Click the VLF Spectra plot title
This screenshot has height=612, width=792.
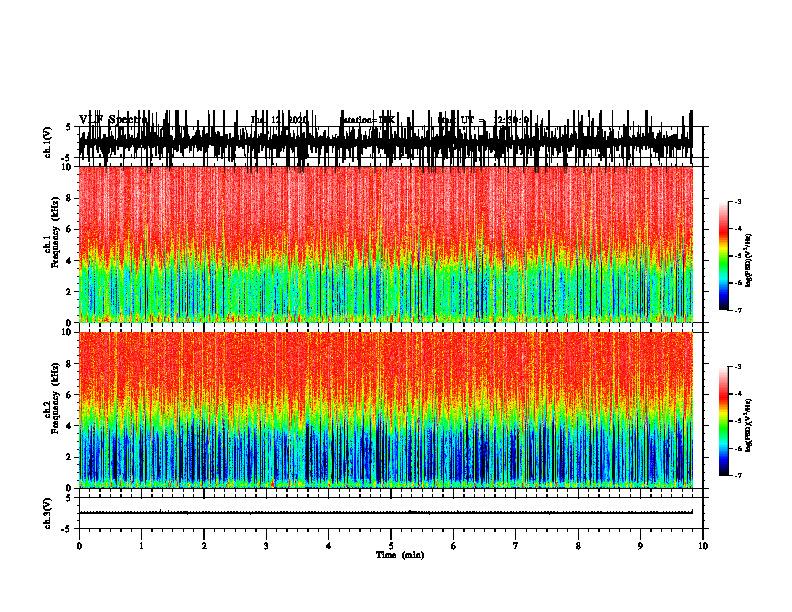114,120
